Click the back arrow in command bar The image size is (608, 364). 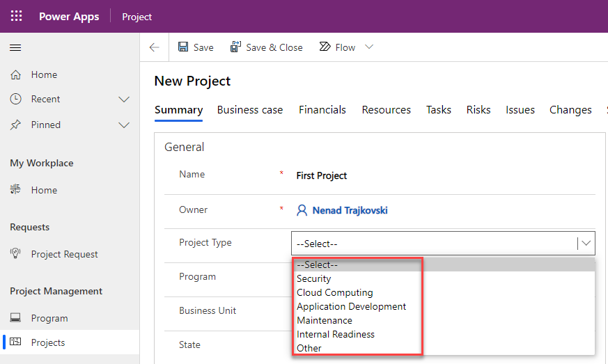point(155,47)
